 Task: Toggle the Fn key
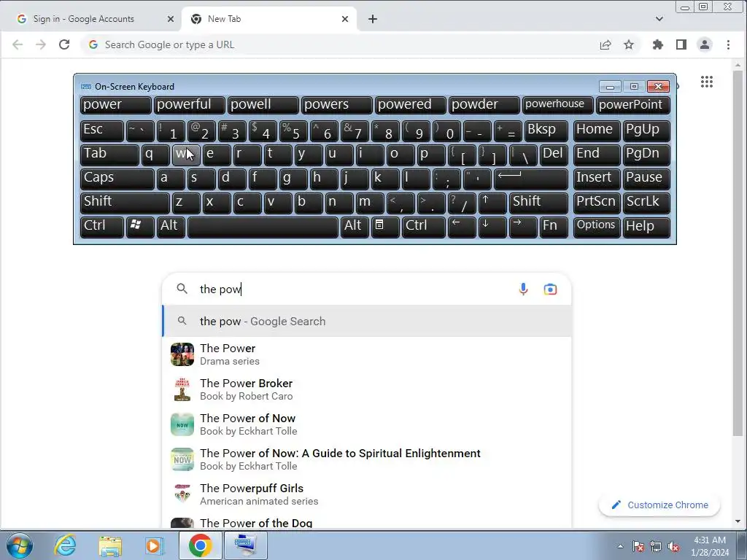click(x=554, y=227)
